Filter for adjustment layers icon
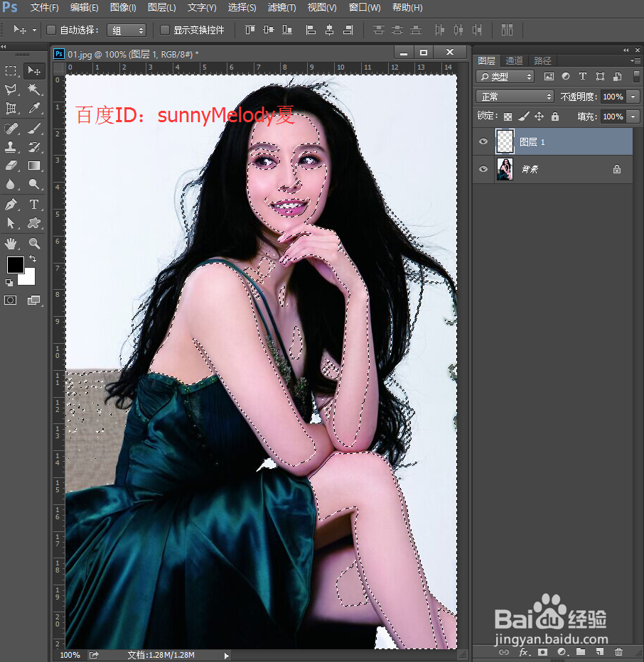 pyautogui.click(x=565, y=77)
